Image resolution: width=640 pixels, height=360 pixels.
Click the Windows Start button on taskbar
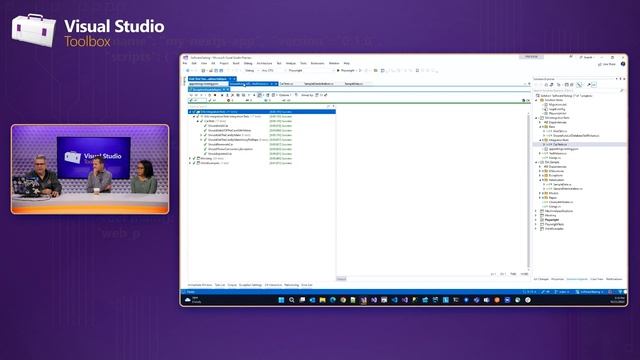pos(281,300)
